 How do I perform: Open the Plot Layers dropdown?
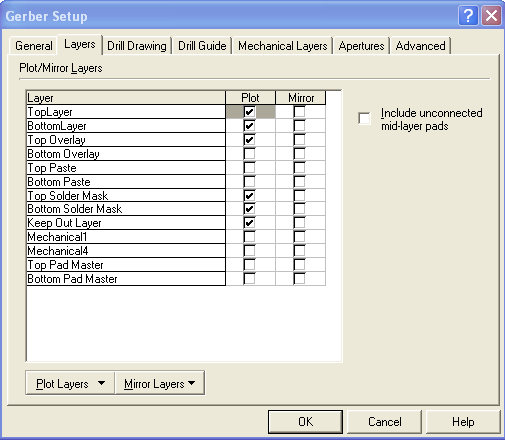coord(70,383)
